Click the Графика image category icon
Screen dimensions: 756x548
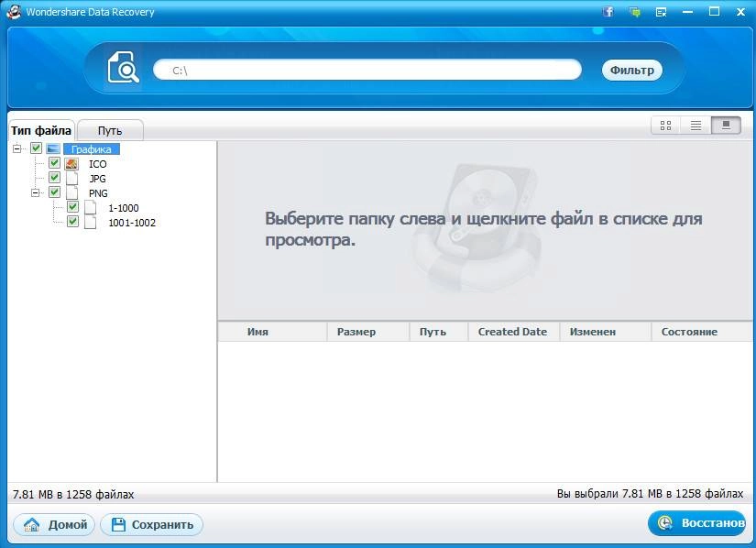(x=53, y=148)
